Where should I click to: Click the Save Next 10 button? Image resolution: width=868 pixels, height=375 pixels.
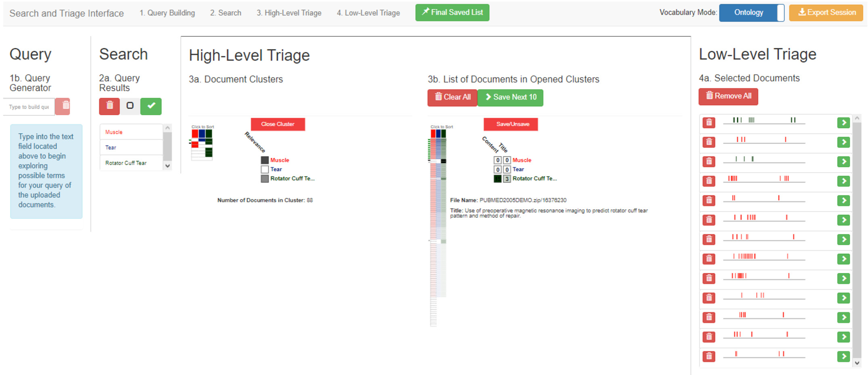tap(510, 97)
